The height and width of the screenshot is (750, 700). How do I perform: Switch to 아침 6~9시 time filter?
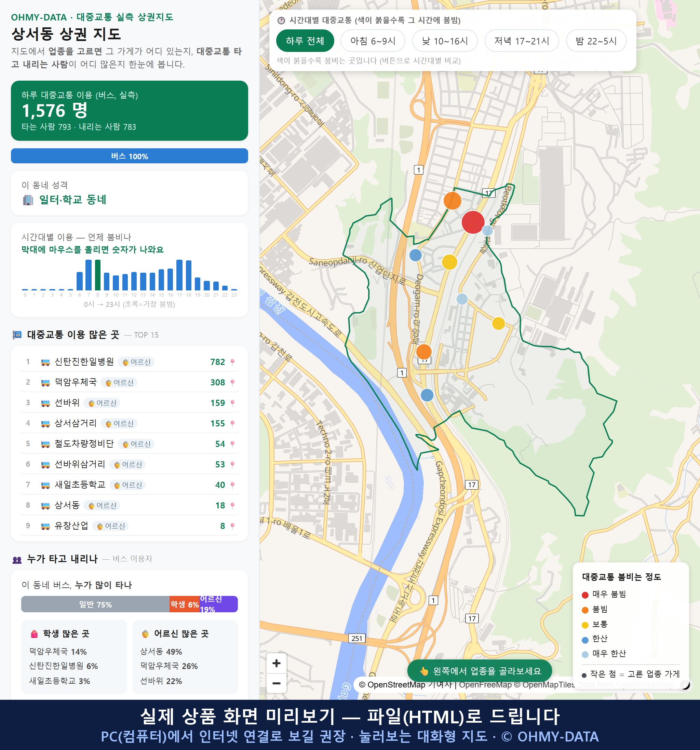[373, 41]
